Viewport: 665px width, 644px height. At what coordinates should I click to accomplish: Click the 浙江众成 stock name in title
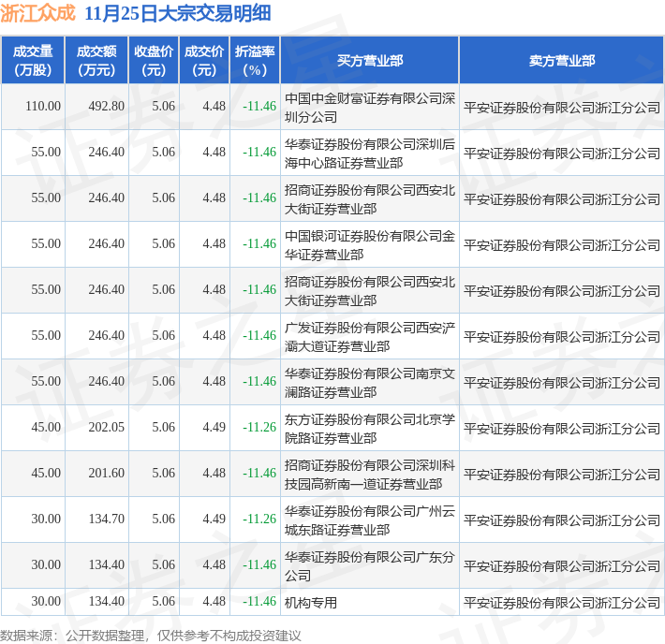pyautogui.click(x=37, y=14)
